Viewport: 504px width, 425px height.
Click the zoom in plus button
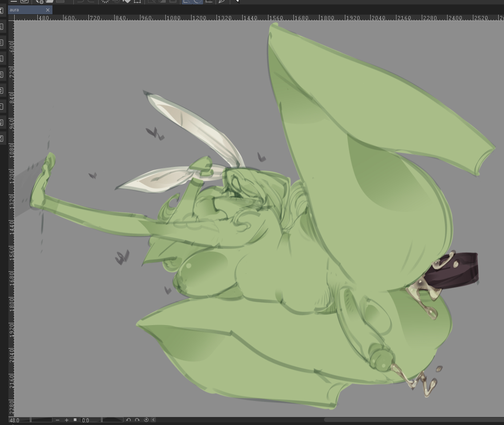coord(67,420)
